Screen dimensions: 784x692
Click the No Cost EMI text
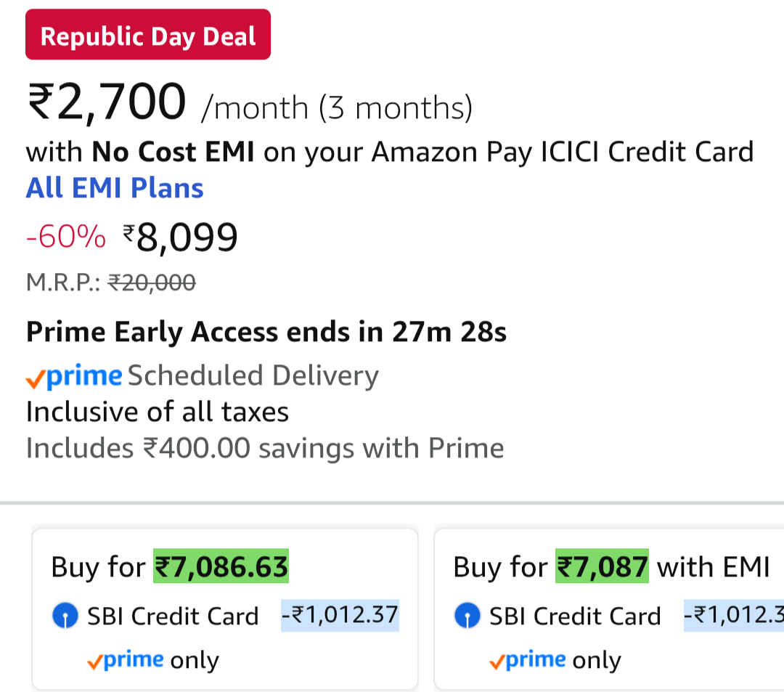(173, 152)
